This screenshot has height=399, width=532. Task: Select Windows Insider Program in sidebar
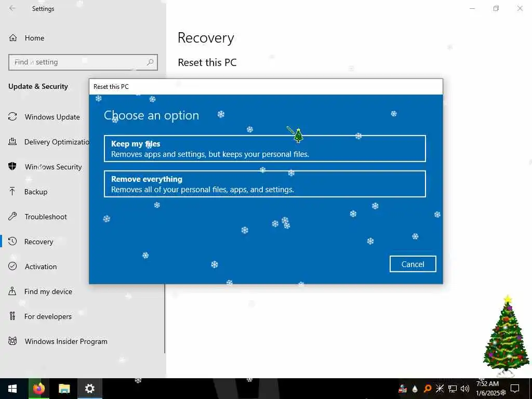coord(83,341)
